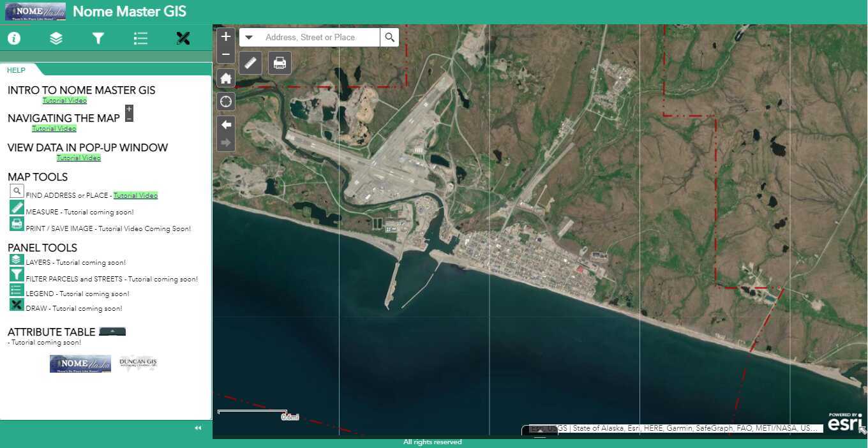Click 'MAP TOOLS' heading

coord(38,177)
